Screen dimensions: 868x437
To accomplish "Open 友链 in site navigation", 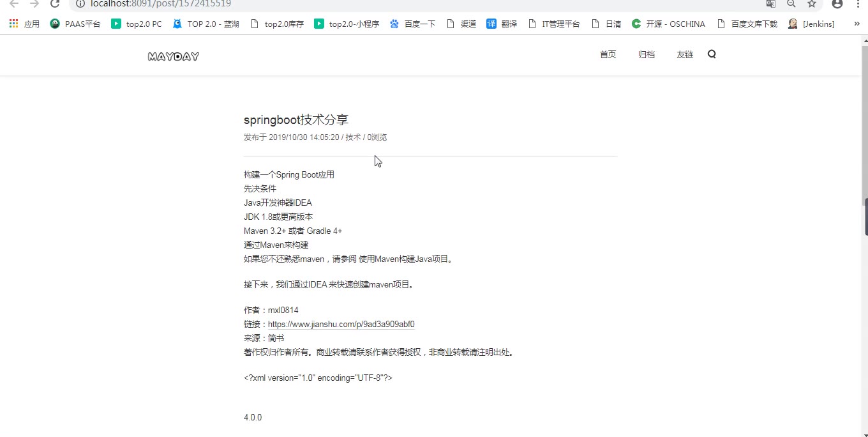I will point(685,54).
